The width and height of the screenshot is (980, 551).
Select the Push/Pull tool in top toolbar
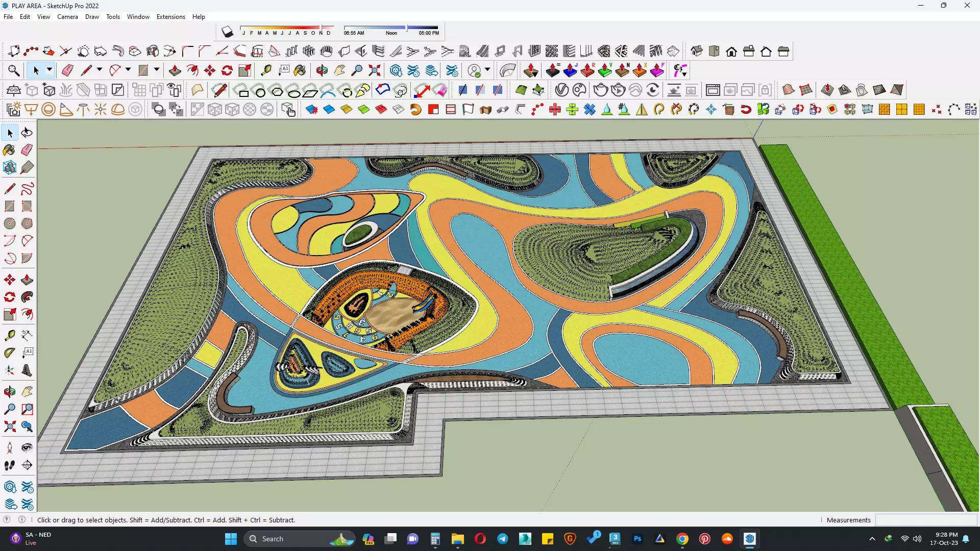(x=175, y=70)
